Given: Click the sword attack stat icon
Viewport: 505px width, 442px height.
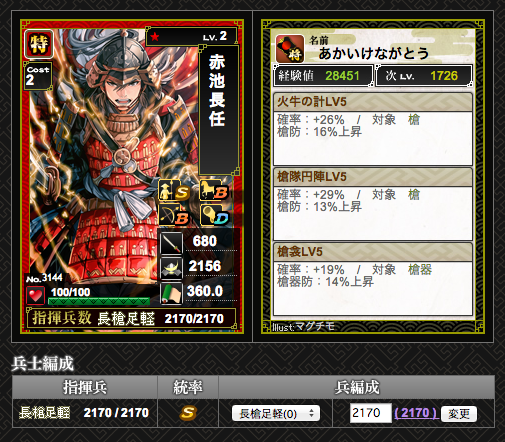Looking at the screenshot, I should pos(171,242).
